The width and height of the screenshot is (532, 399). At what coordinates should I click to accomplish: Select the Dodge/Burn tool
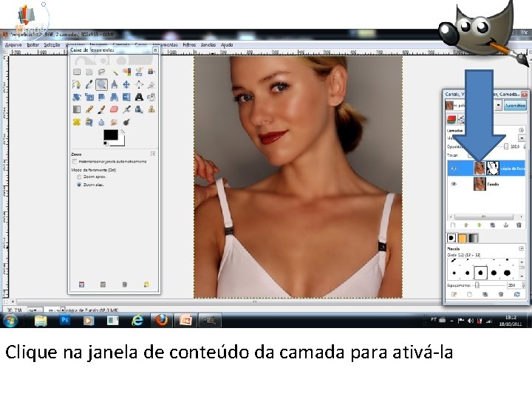coord(126,122)
